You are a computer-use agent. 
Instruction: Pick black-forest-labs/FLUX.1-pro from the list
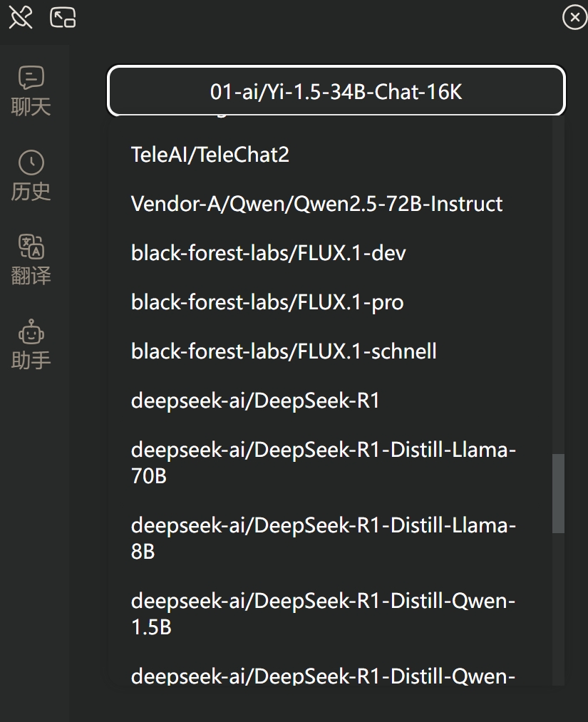(330, 302)
